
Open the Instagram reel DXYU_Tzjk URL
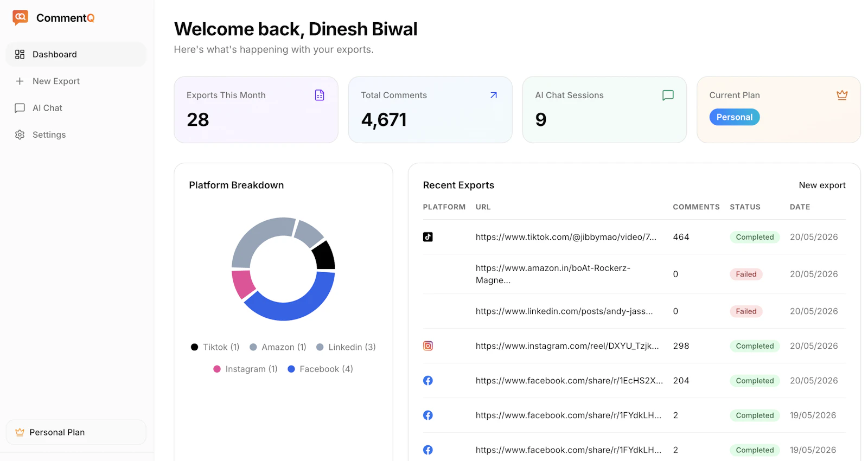(x=567, y=346)
